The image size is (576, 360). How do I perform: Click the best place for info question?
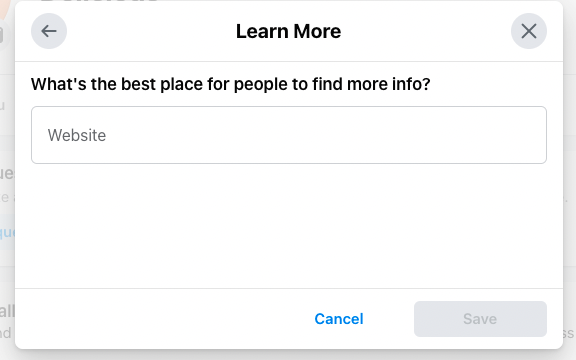coord(231,84)
